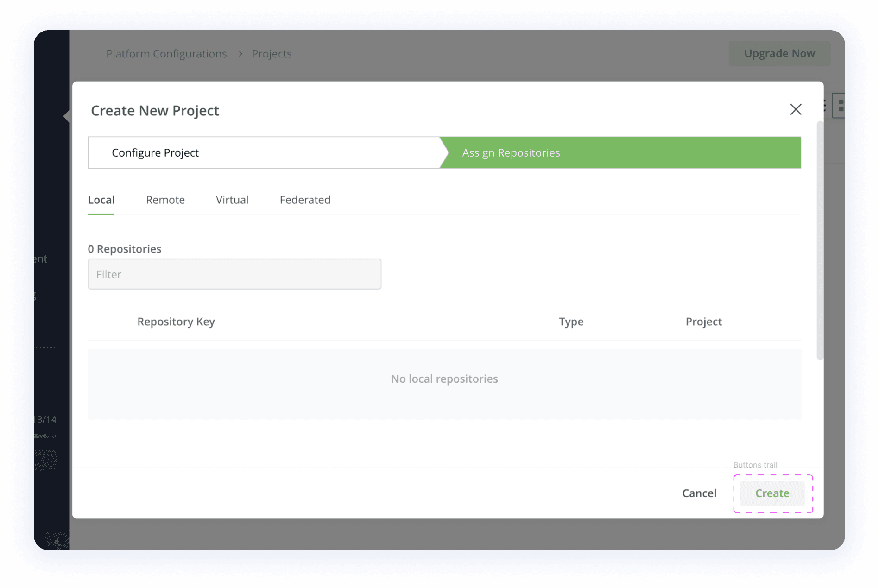Collapse the sidebar with the bottom arrow icon
879x588 pixels.
(x=57, y=541)
